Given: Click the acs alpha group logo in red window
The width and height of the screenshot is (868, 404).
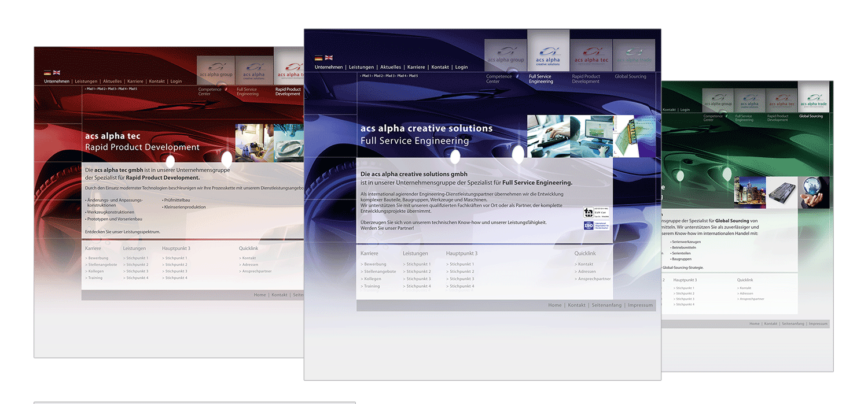Looking at the screenshot, I should tap(216, 71).
